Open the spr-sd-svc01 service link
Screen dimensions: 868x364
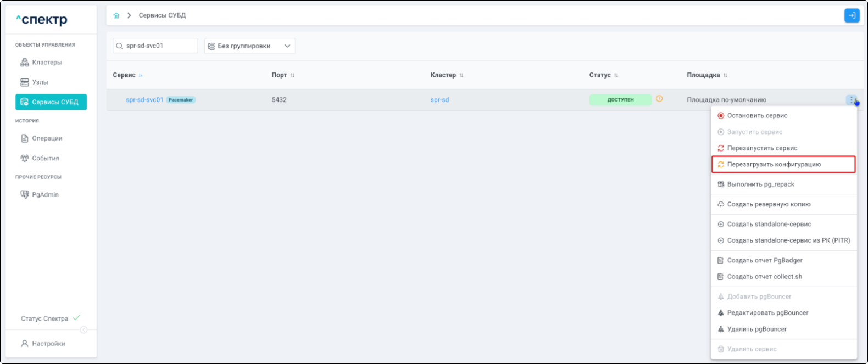click(x=144, y=100)
